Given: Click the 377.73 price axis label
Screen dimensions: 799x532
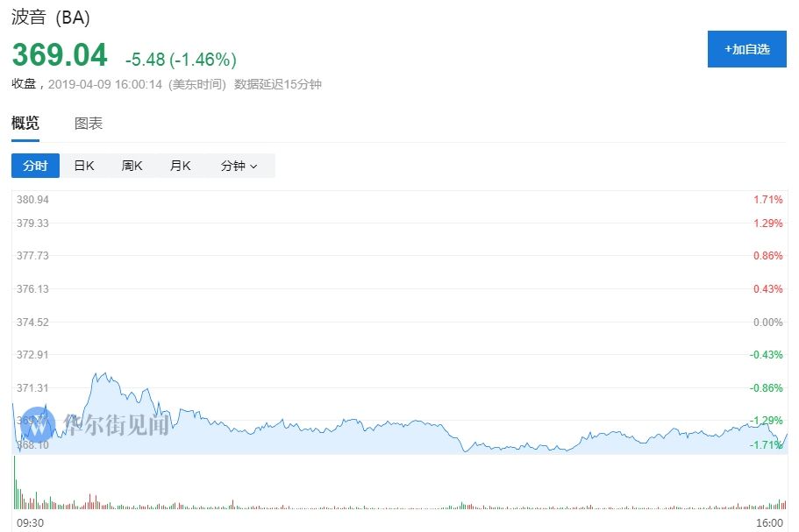Looking at the screenshot, I should coord(32,256).
